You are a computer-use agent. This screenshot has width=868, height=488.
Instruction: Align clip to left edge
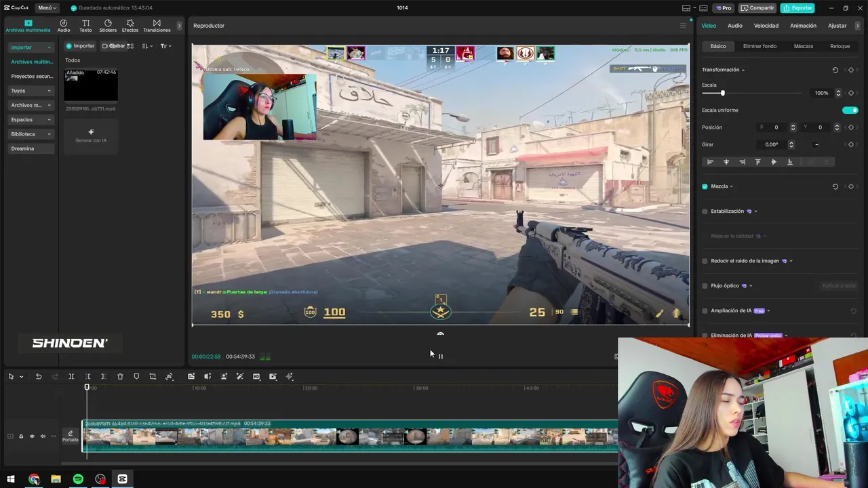pos(710,162)
